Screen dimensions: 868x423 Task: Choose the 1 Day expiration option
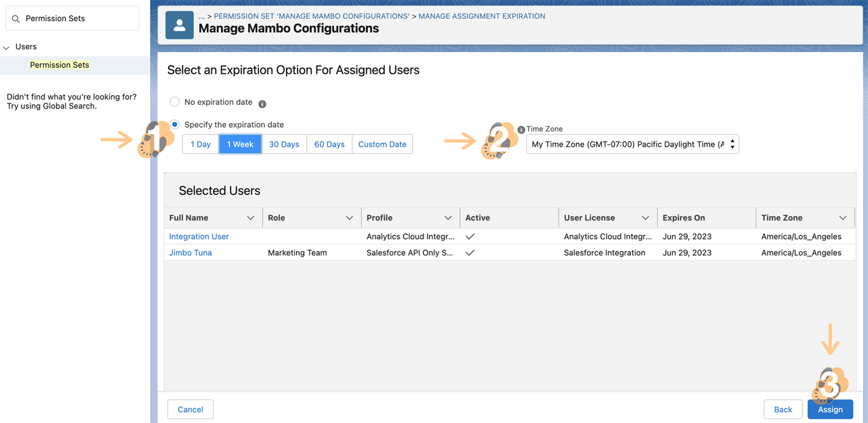201,144
